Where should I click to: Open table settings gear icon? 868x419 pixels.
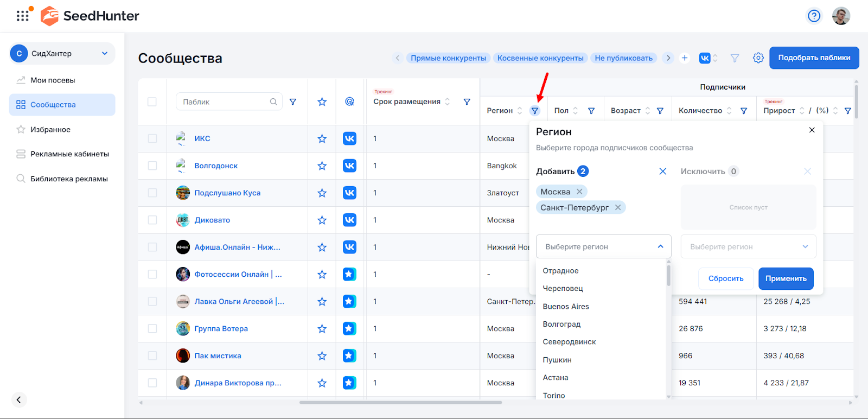click(758, 58)
